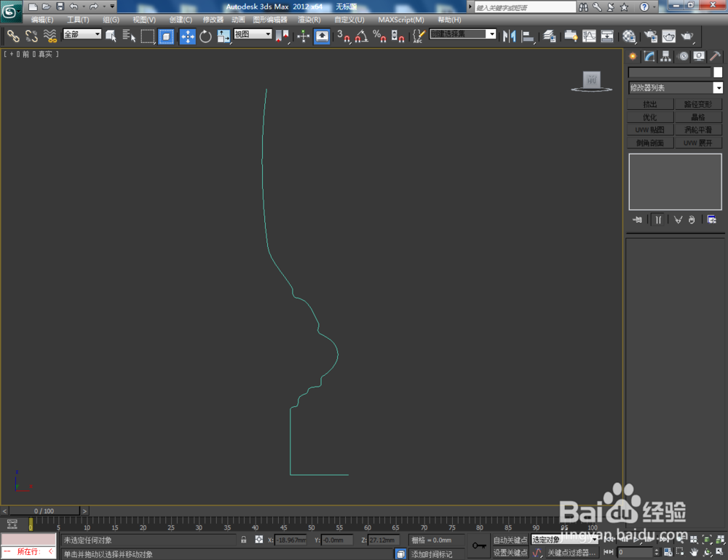The width and height of the screenshot is (728, 560).
Task: Select the Move tool
Action: 188,36
